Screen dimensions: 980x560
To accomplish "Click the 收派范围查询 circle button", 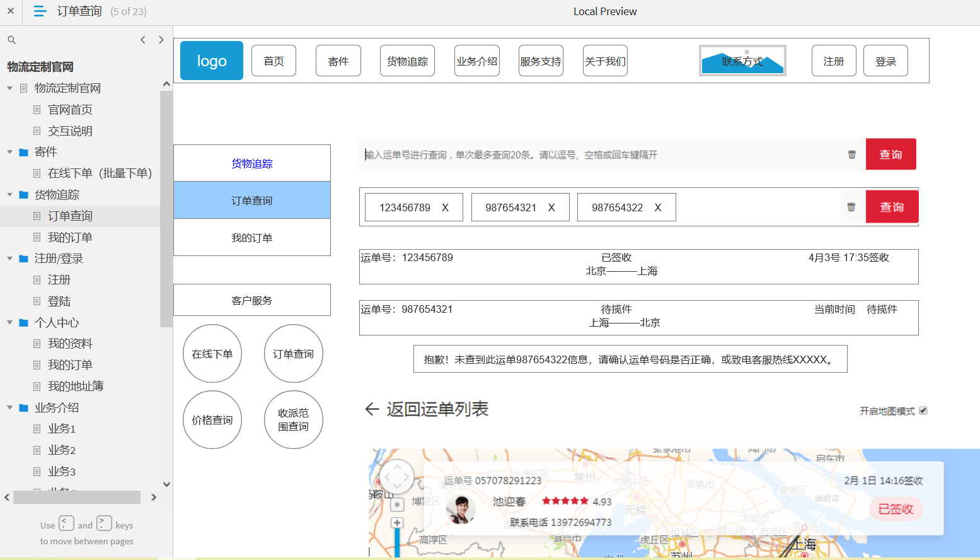I will (294, 420).
